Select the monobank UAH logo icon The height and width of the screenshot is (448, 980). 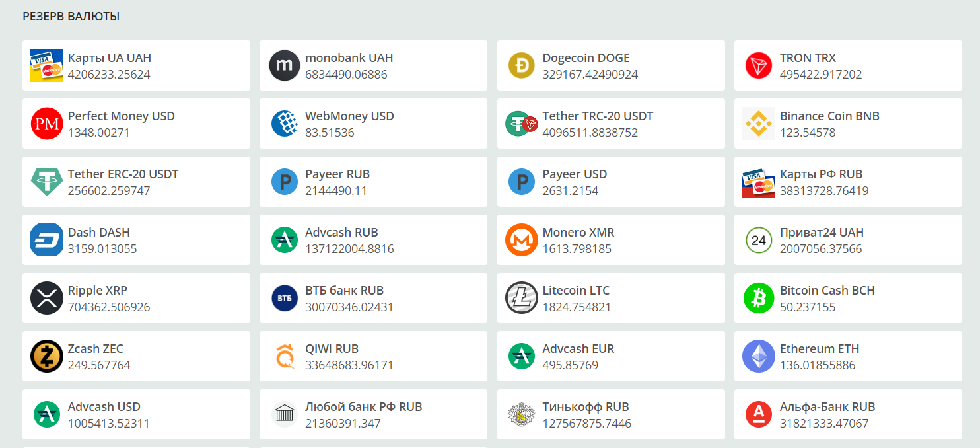point(285,65)
